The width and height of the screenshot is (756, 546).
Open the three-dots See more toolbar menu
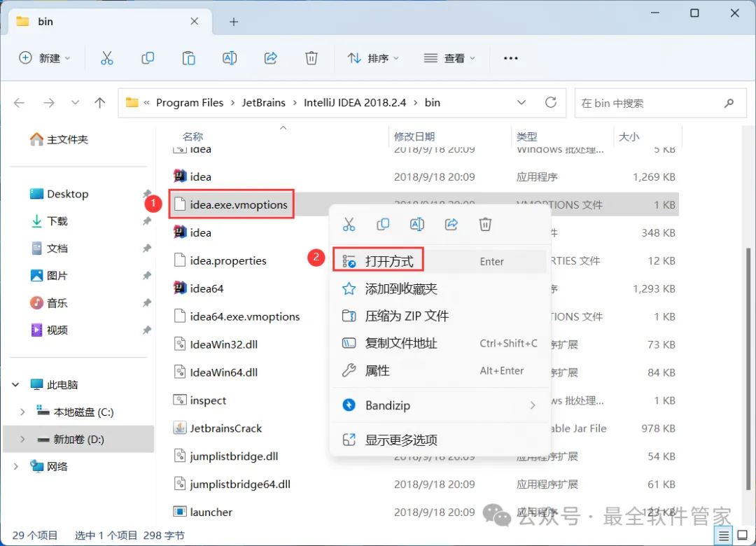coord(510,58)
